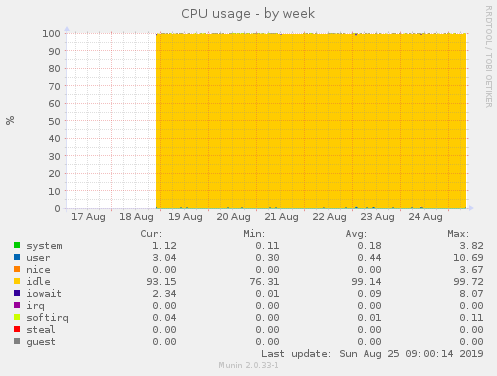
Task: Click the Munin 2.0.33-1 version text
Action: [248, 365]
